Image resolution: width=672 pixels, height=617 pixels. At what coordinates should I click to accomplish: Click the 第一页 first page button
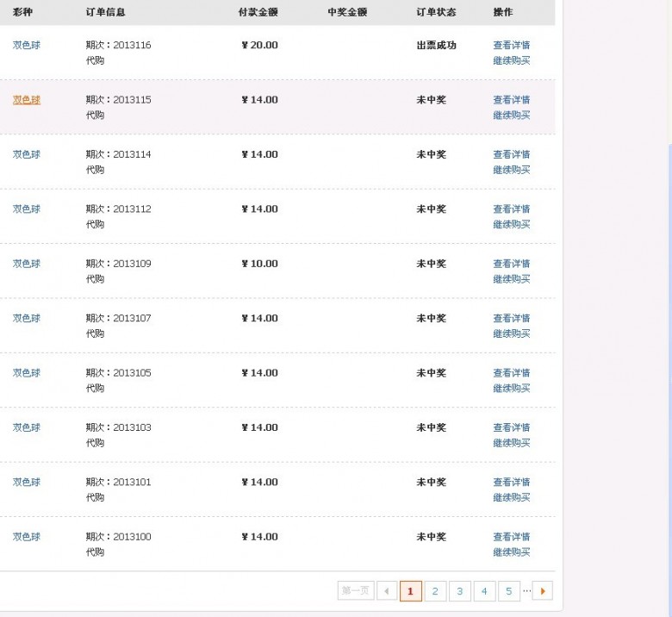tap(356, 591)
